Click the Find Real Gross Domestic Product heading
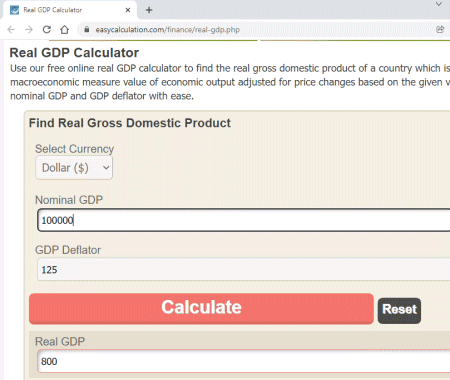The height and width of the screenshot is (380, 450). point(130,123)
